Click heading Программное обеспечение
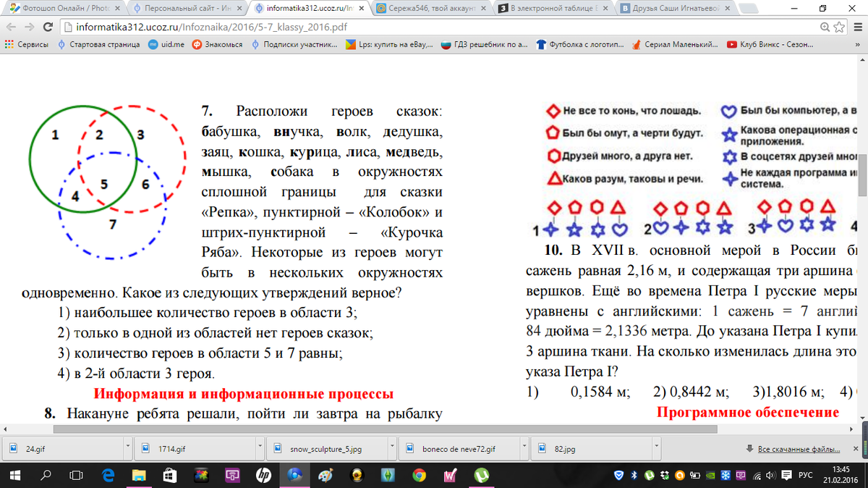The width and height of the screenshot is (868, 488). (x=748, y=413)
